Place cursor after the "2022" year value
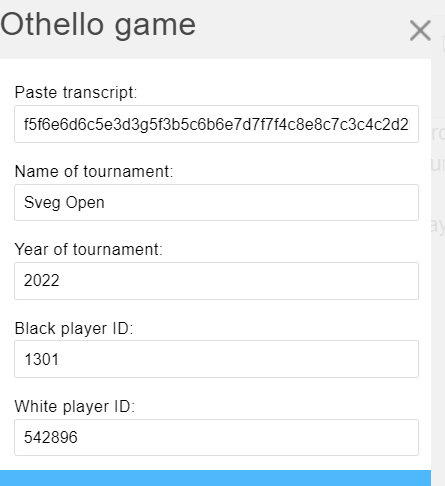The height and width of the screenshot is (486, 445). 60,280
